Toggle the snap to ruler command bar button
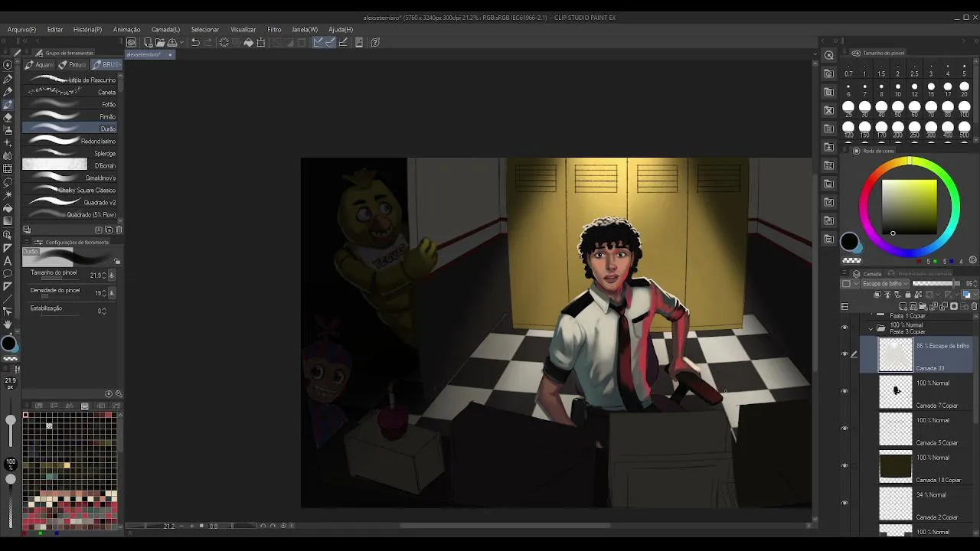The image size is (980, 551). 317,42
